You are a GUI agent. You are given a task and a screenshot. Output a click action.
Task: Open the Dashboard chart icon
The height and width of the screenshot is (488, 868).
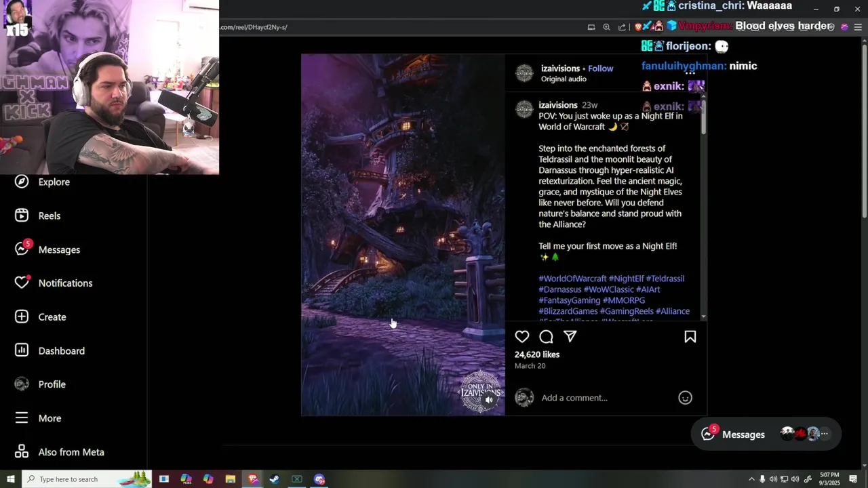[x=22, y=350]
